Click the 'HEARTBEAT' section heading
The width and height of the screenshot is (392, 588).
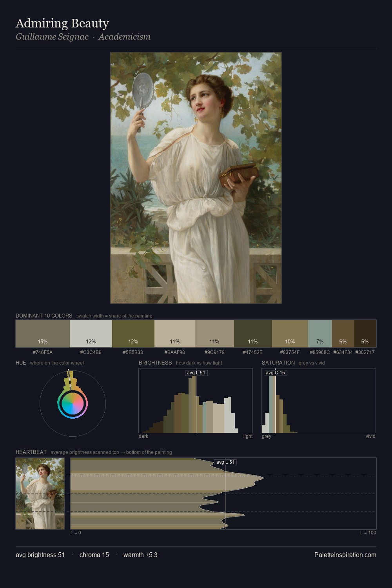click(x=31, y=452)
